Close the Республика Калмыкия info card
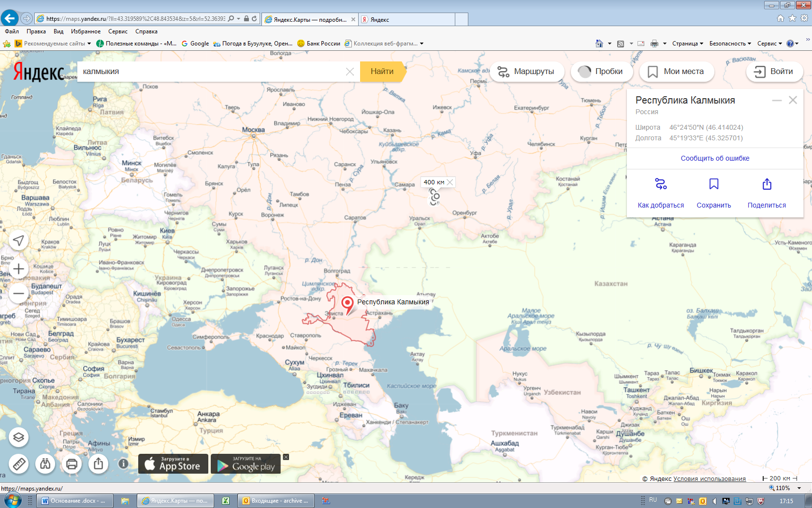 (x=793, y=100)
